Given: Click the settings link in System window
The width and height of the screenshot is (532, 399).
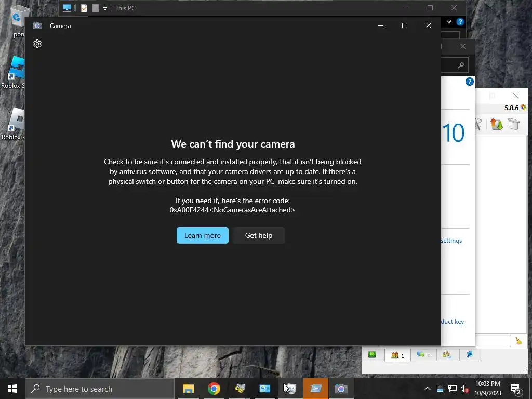Looking at the screenshot, I should (451, 241).
